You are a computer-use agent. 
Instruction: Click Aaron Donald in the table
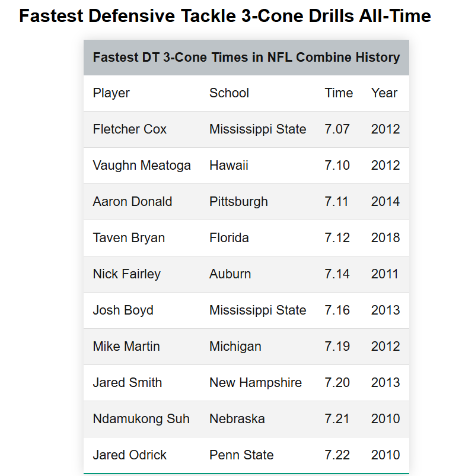tap(132, 202)
